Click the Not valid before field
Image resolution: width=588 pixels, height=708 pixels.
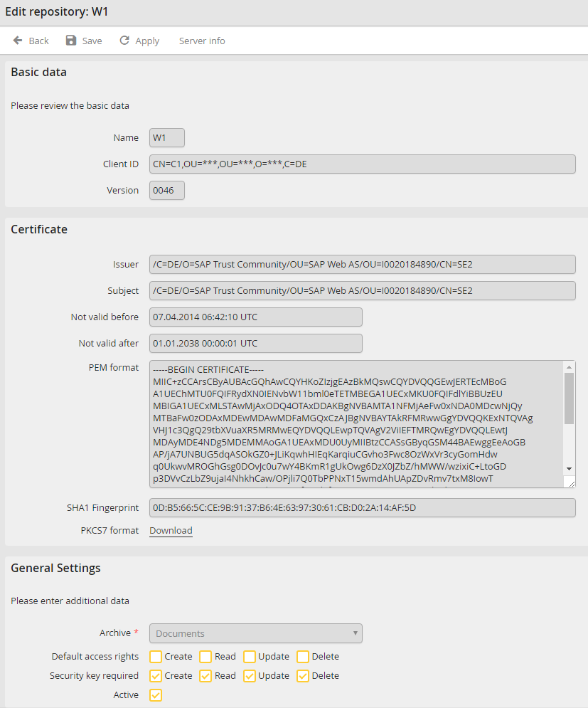point(256,317)
